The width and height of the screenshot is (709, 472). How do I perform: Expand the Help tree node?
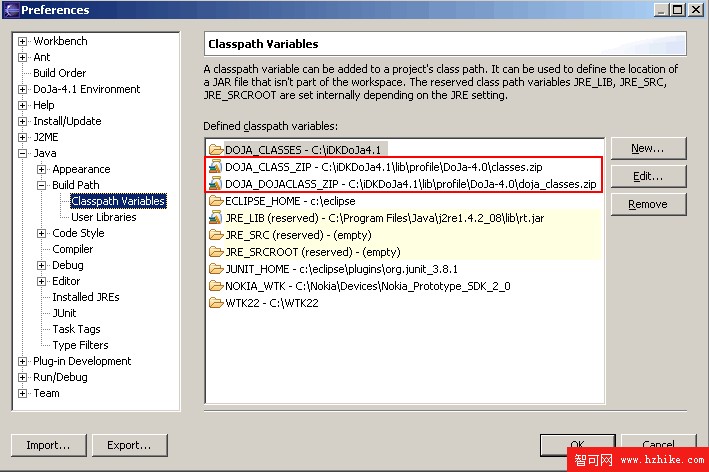tap(22, 105)
